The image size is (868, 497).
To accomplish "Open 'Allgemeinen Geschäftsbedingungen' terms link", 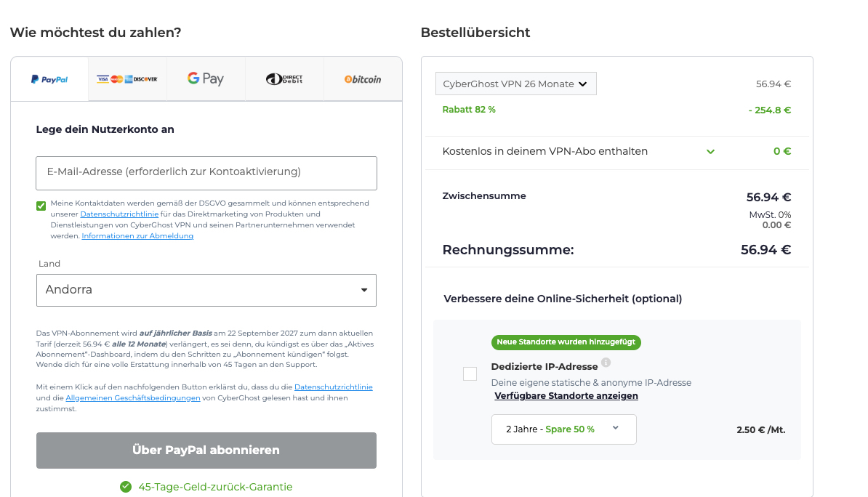I will click(x=133, y=398).
